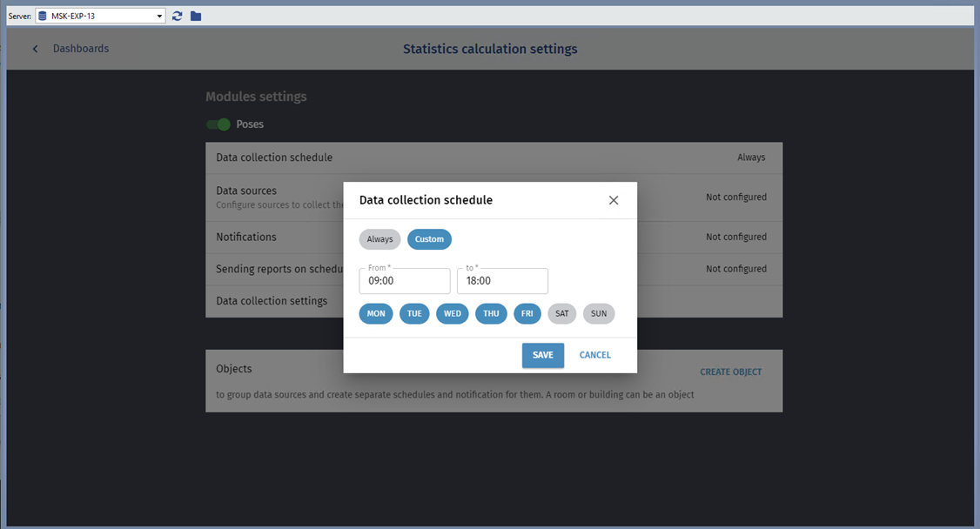The height and width of the screenshot is (529, 980).
Task: Click the back arrow beside Dashboards
Action: [x=36, y=49]
